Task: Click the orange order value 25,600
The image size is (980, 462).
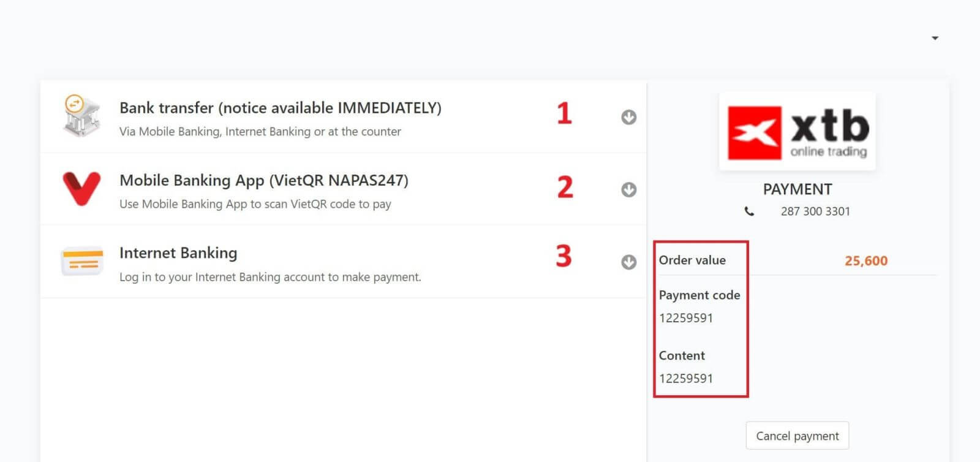Action: (x=865, y=260)
